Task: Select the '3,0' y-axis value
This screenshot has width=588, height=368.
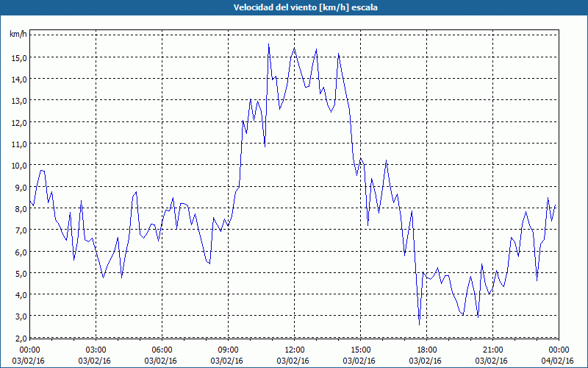Action: point(21,316)
